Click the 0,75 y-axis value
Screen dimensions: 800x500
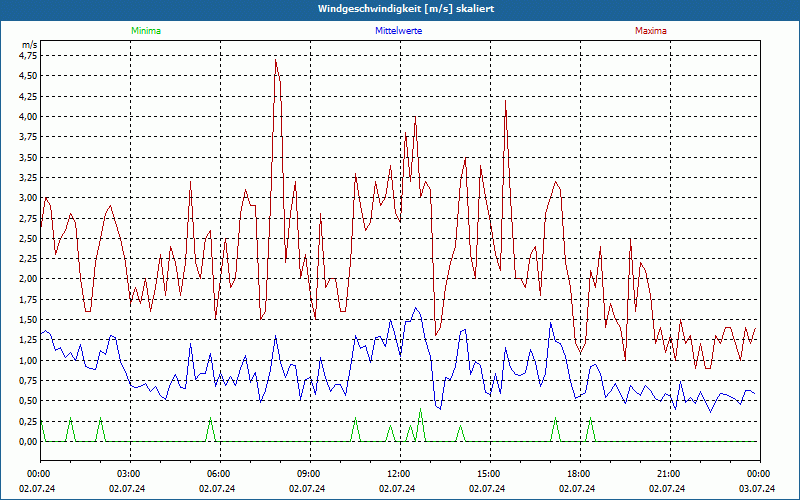(29, 380)
